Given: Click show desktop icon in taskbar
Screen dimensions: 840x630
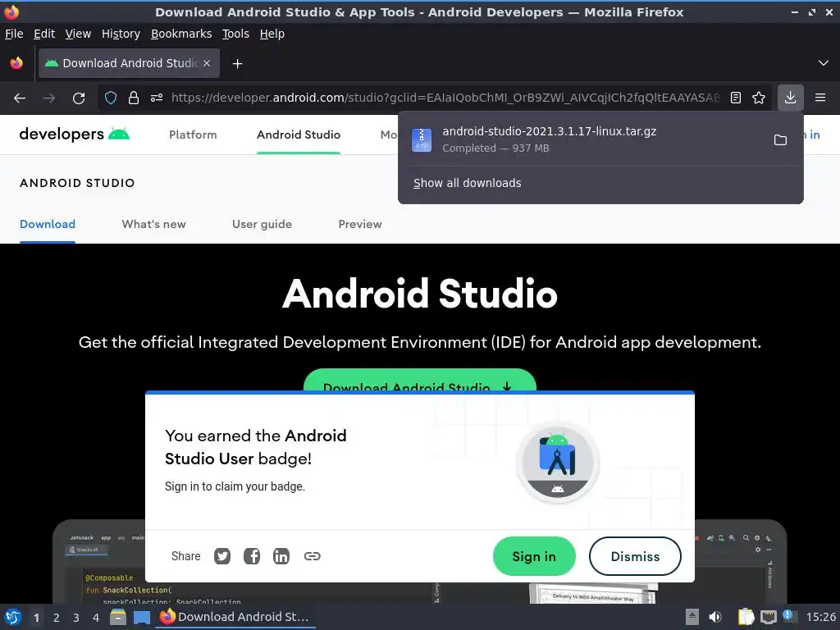Looking at the screenshot, I should click(142, 617).
